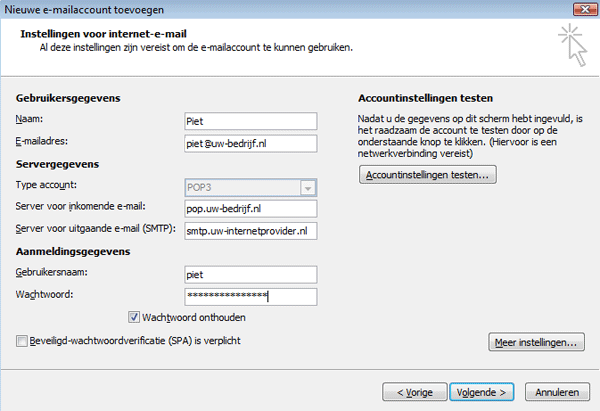600x411 pixels.
Task: Enable Beveiligd-wachtwoordverificatie (SPA) checkbox
Action: point(23,342)
